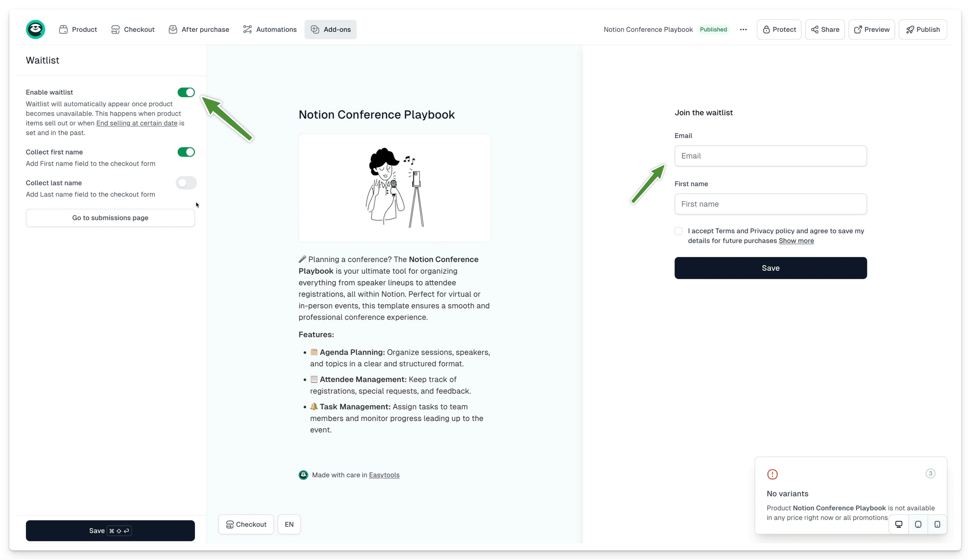This screenshot has width=971, height=560.
Task: Click the Protect button
Action: (x=779, y=30)
